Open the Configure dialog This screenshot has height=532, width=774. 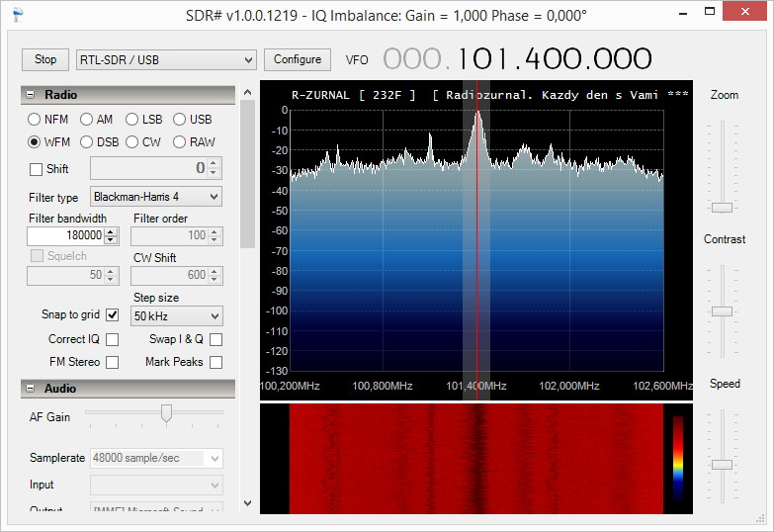298,59
